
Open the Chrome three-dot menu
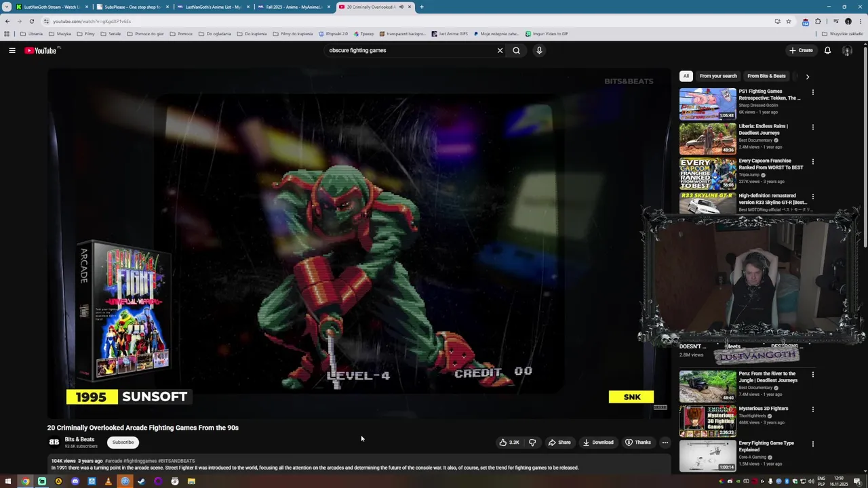(860, 21)
